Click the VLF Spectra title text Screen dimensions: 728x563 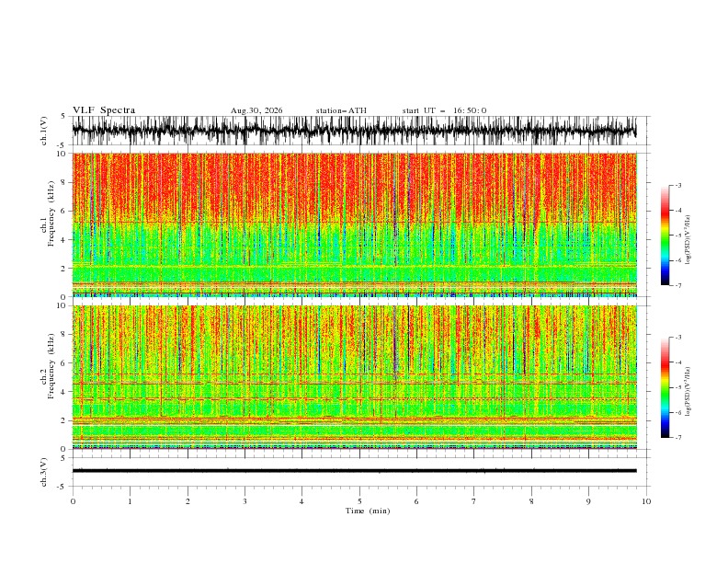104,110
